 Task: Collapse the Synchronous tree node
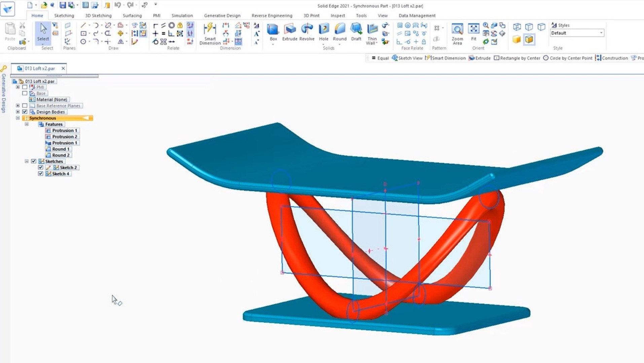(18, 118)
